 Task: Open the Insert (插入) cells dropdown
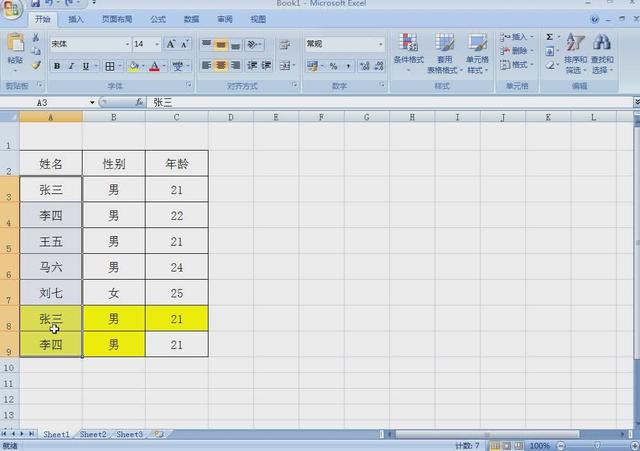click(x=517, y=37)
